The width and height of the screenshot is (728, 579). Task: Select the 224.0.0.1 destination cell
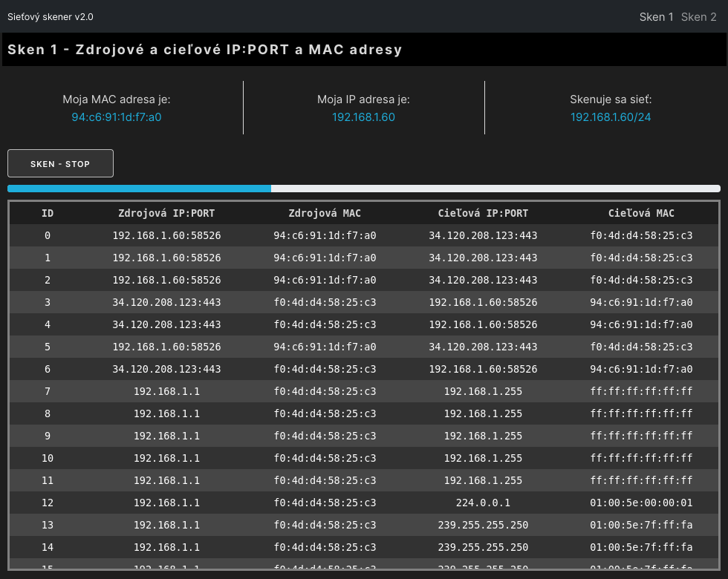[x=483, y=503]
